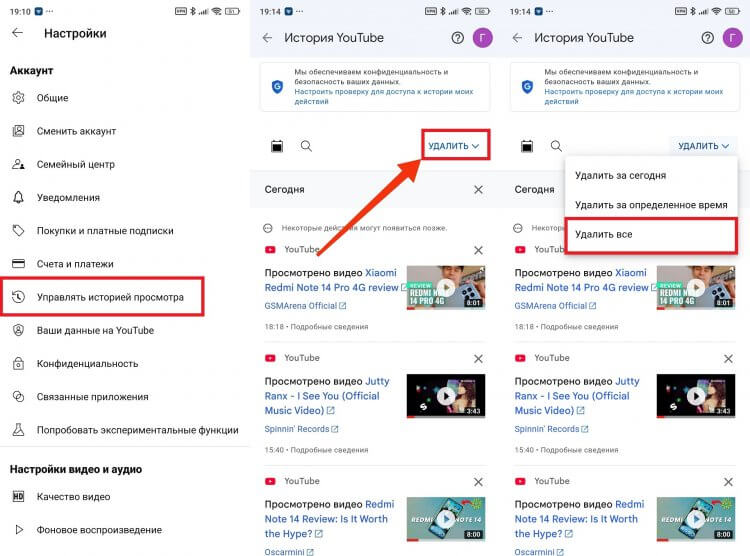Open Управлять историей просмотра setting

click(110, 297)
